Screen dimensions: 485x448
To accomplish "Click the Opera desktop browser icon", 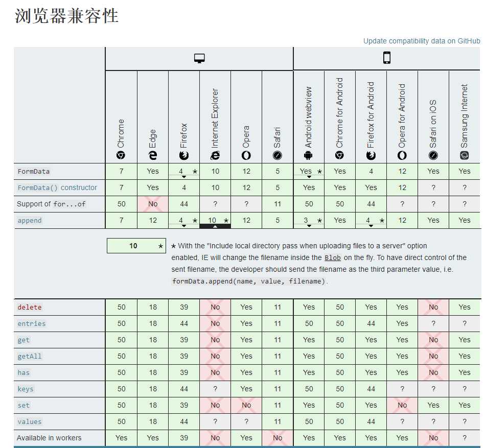I will [246, 155].
